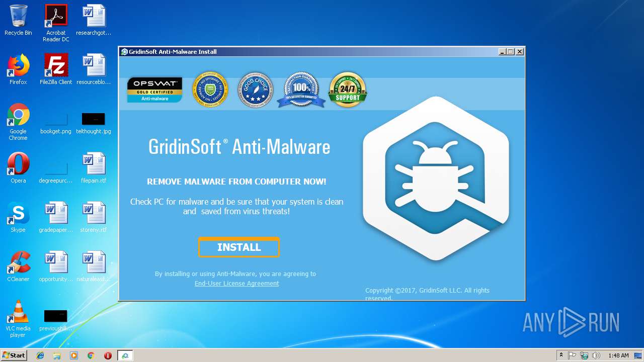Select the gradepaper document icon

point(56,217)
